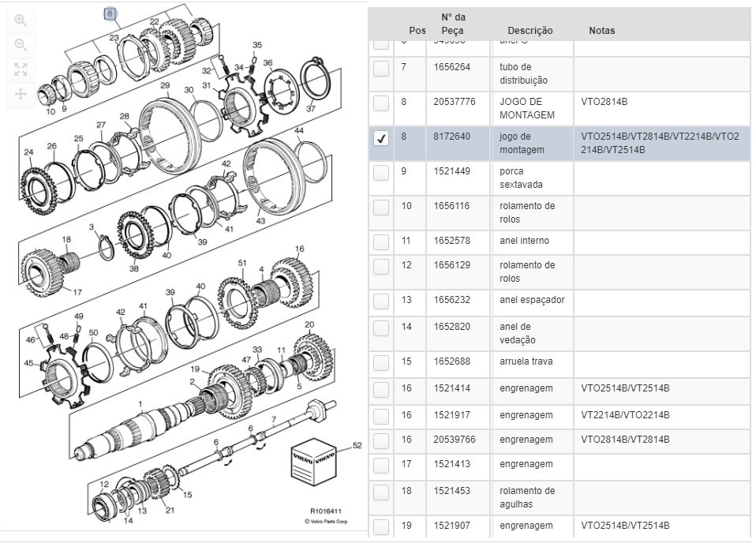This screenshot has width=756, height=543.
Task: Zoom out of the parts diagram
Action: click(x=21, y=45)
